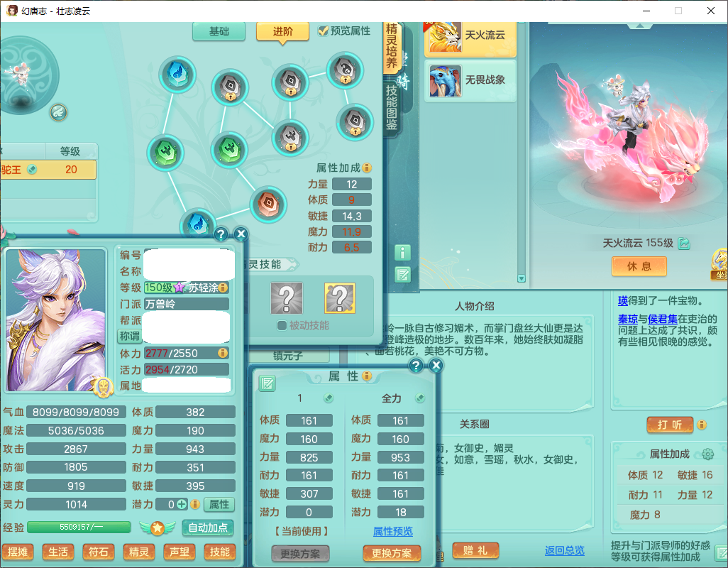Click the help icon on attribute panel
This screenshot has width=728, height=568.
pos(416,365)
